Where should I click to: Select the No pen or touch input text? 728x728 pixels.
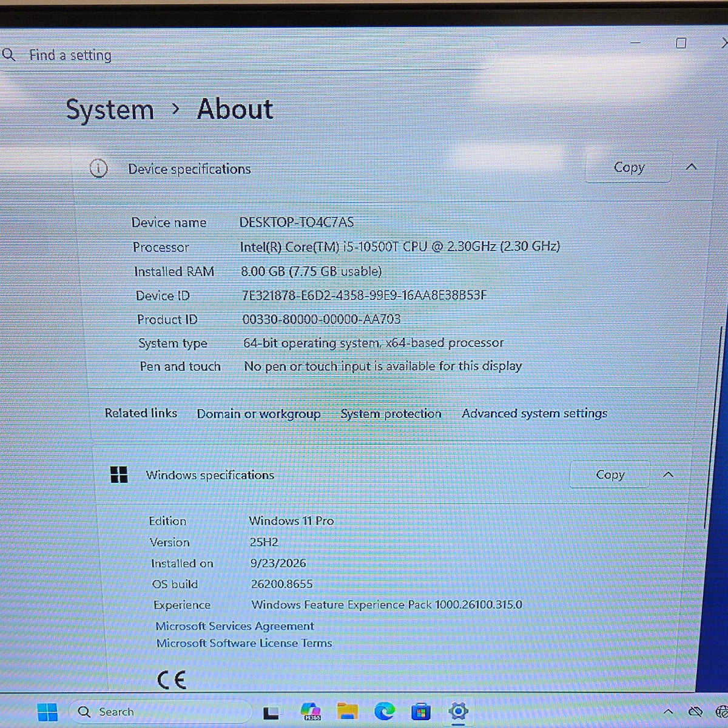coord(383,366)
